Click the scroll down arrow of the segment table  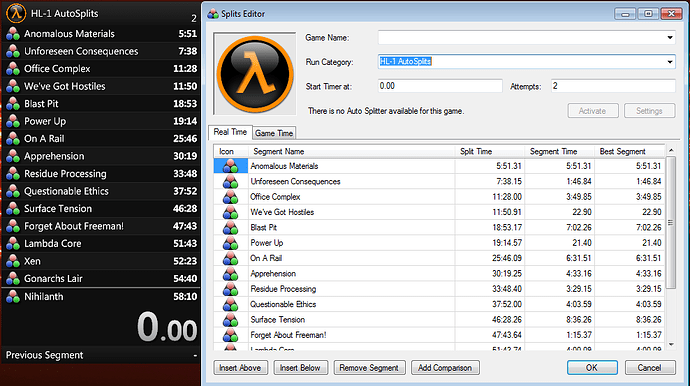[671, 344]
